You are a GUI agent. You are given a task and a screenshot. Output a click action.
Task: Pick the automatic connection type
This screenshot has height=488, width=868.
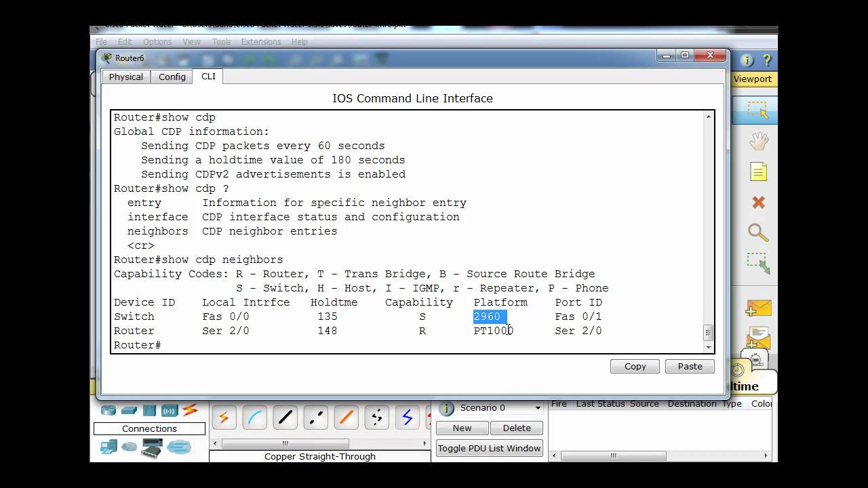coord(224,418)
